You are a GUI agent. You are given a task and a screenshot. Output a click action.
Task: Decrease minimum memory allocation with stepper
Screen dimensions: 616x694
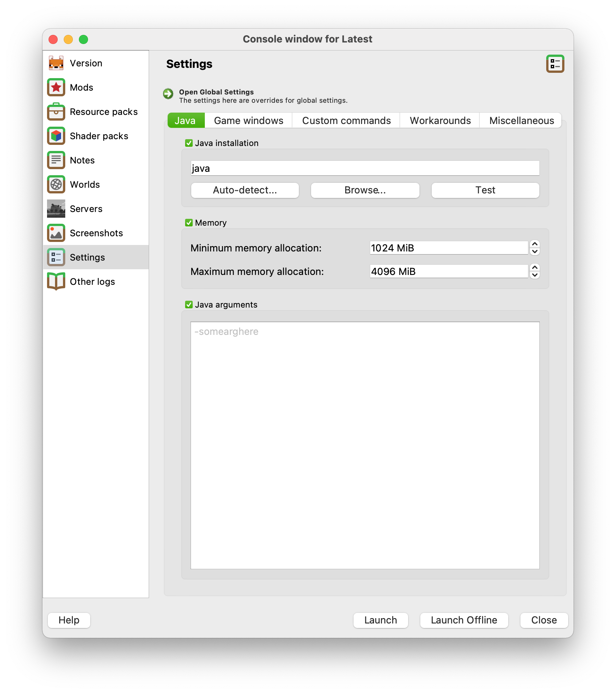tap(534, 251)
